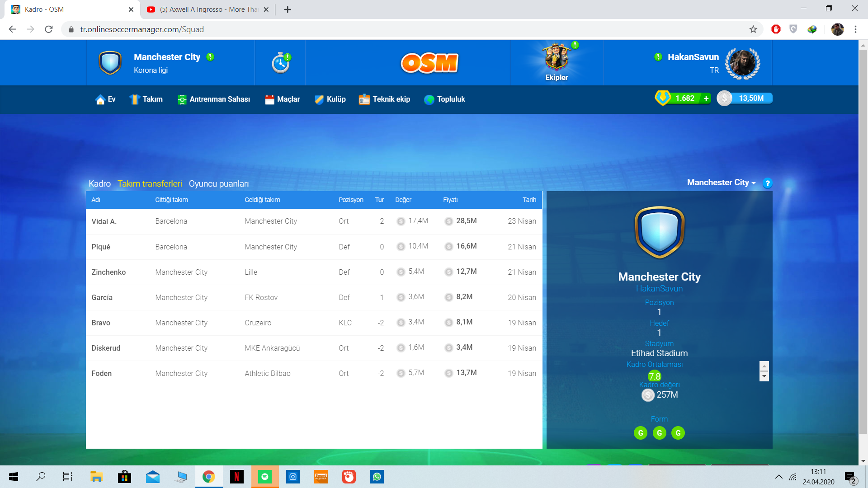
Task: Sort by Tarih column header
Action: [x=529, y=200]
